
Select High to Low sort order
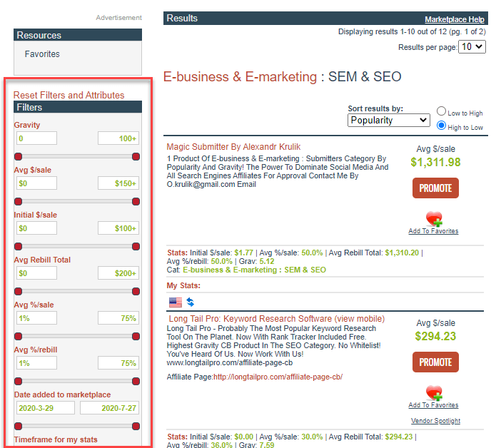coord(441,126)
